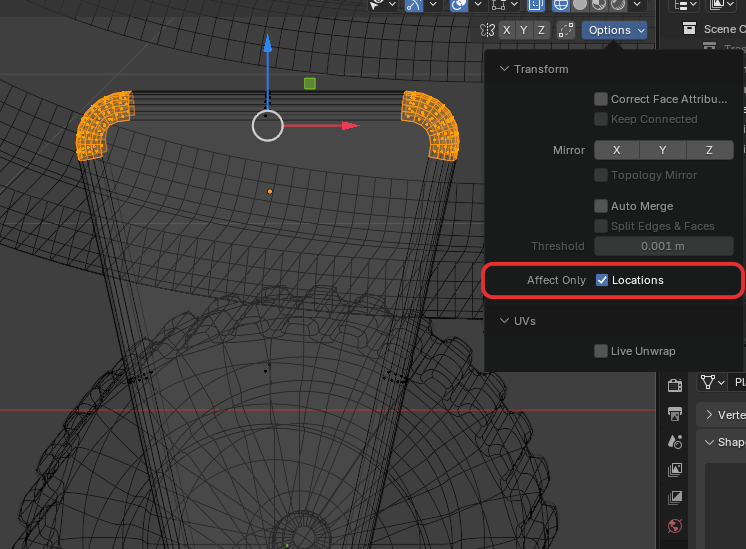746x549 pixels.
Task: Click the selectability and visibility cursor icon
Action: click(377, 5)
